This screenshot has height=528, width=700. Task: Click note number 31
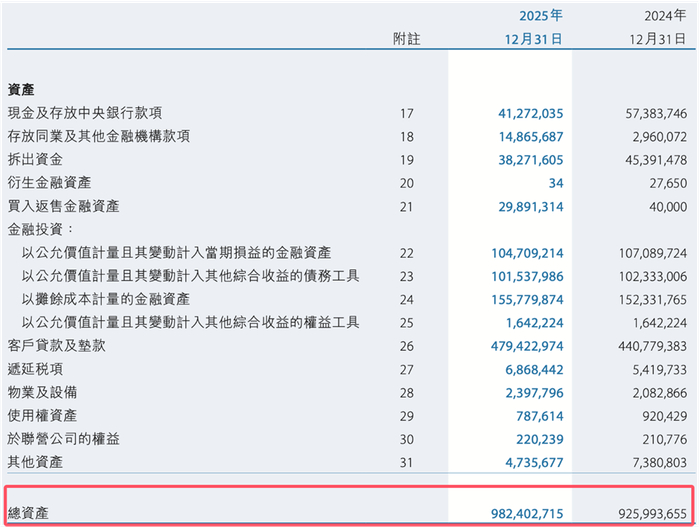407,462
